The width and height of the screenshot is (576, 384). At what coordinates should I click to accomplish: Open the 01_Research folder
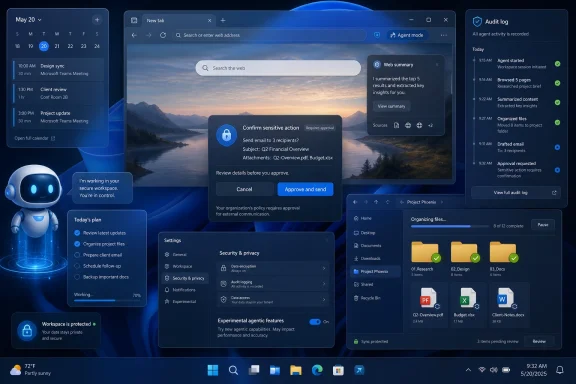[425, 258]
